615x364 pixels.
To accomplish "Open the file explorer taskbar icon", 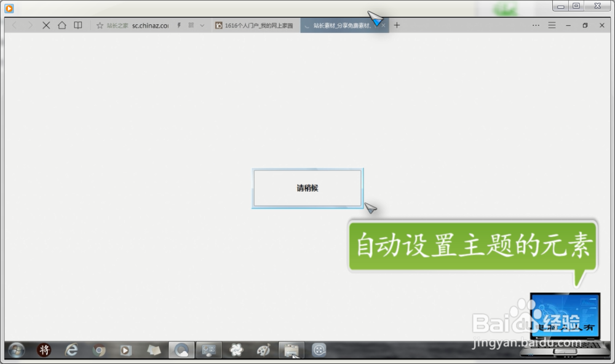I will pos(291,350).
